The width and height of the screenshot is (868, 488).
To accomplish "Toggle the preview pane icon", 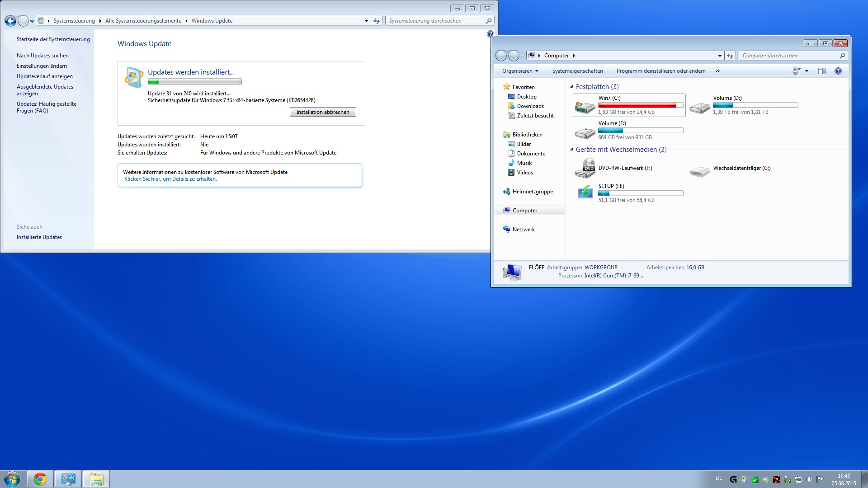I will click(821, 71).
